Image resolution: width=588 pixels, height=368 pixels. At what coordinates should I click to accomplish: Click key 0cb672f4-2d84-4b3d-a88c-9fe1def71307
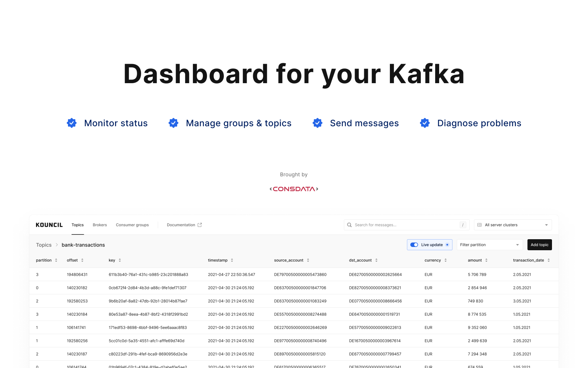(147, 288)
